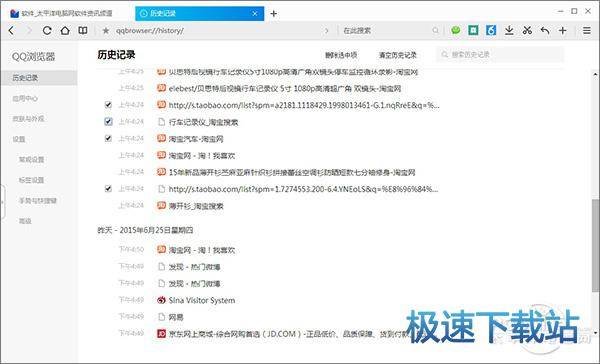Click the go arrow in address bar
Viewport: 600px width, 364px height.
326,31
